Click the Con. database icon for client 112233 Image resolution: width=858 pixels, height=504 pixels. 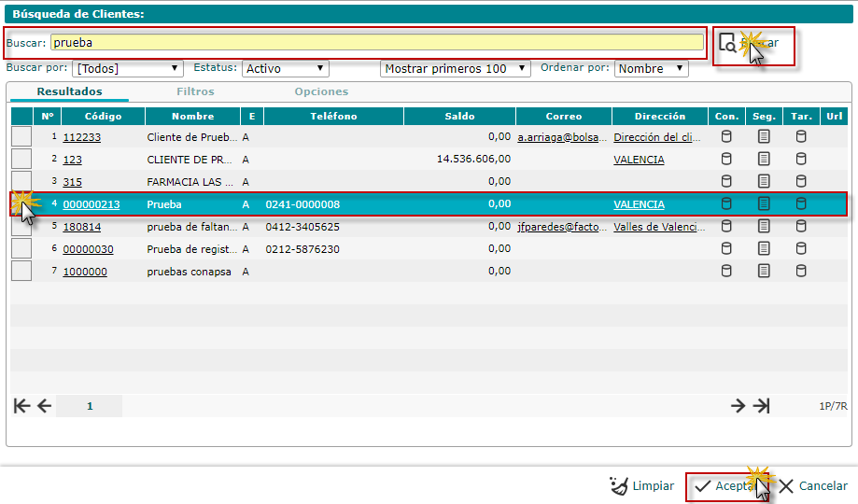click(725, 137)
